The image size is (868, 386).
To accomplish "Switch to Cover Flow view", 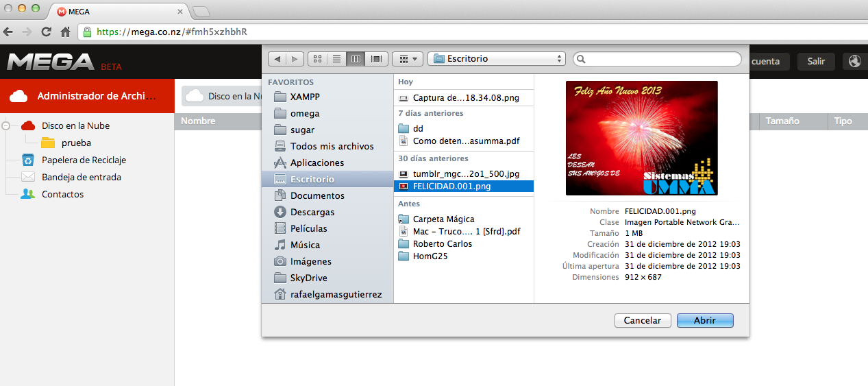I will tap(376, 59).
